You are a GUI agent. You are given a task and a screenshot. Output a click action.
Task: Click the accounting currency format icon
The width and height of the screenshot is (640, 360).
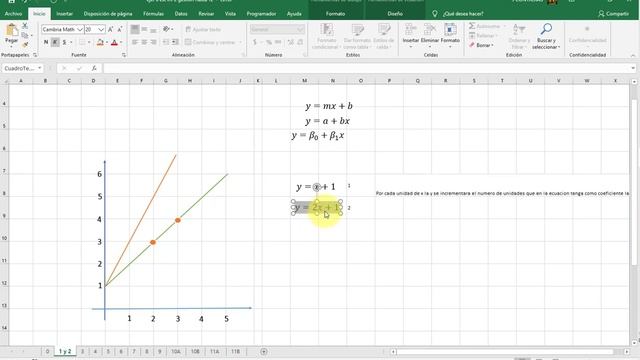(255, 42)
